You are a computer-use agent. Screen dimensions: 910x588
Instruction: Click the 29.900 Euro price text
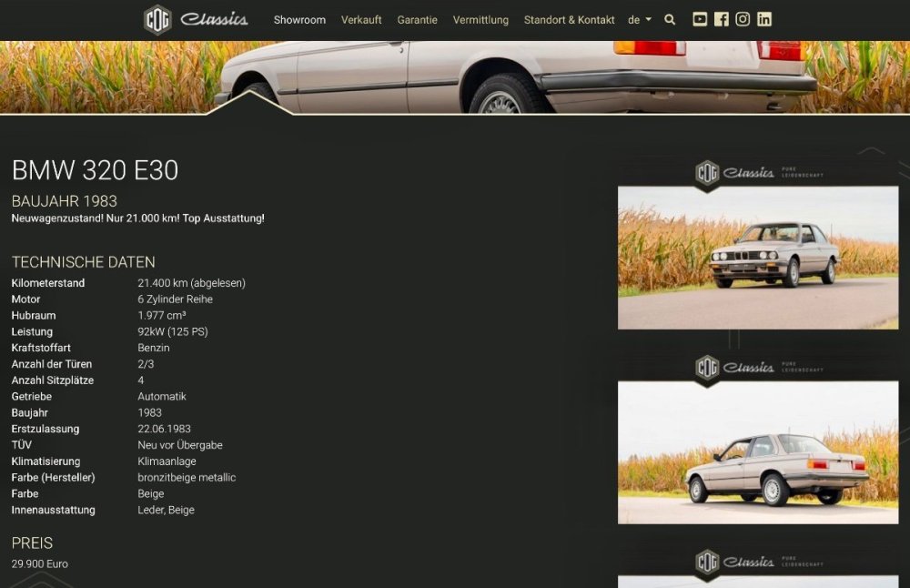pyautogui.click(x=39, y=564)
